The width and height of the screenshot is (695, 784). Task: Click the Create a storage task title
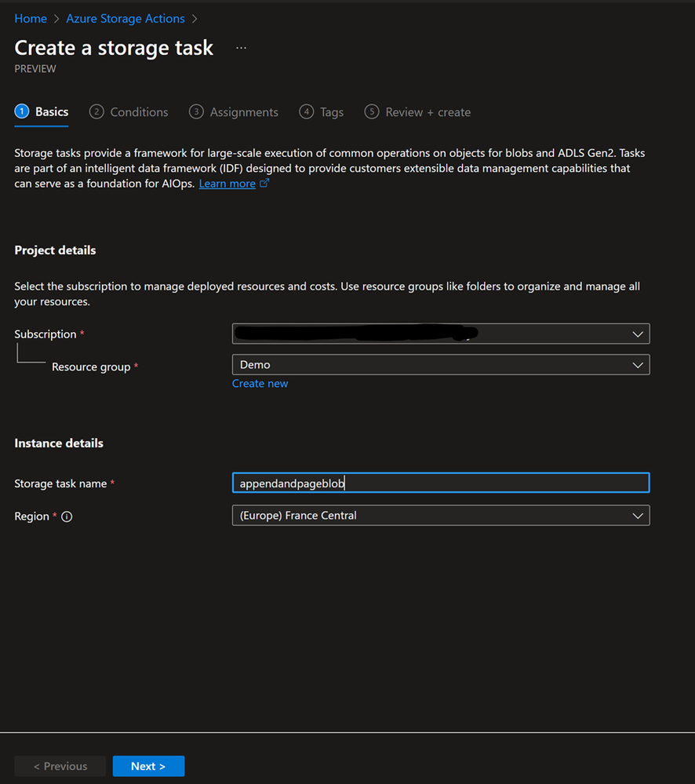pyautogui.click(x=114, y=48)
